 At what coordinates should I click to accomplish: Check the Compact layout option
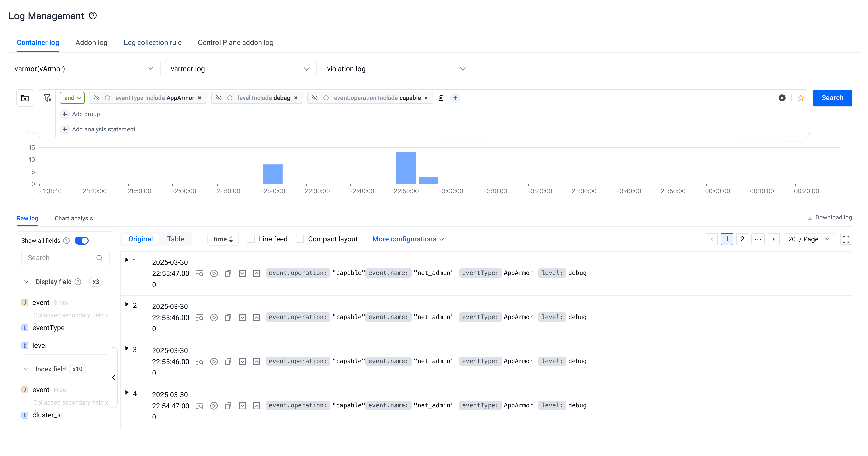tap(300, 239)
